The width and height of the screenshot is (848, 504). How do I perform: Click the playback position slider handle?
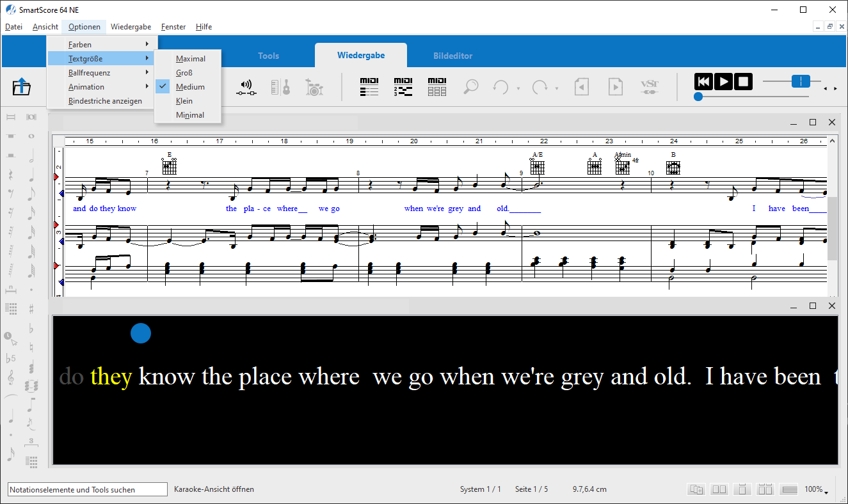coord(698,97)
